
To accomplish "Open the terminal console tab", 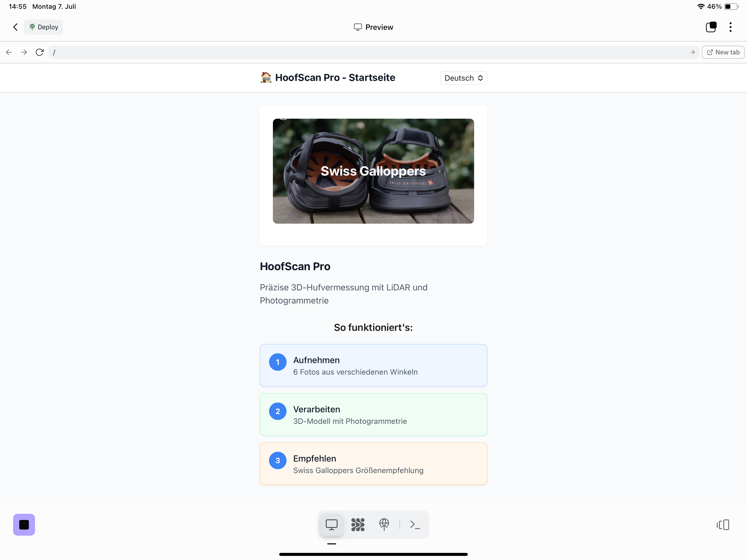I will (415, 524).
